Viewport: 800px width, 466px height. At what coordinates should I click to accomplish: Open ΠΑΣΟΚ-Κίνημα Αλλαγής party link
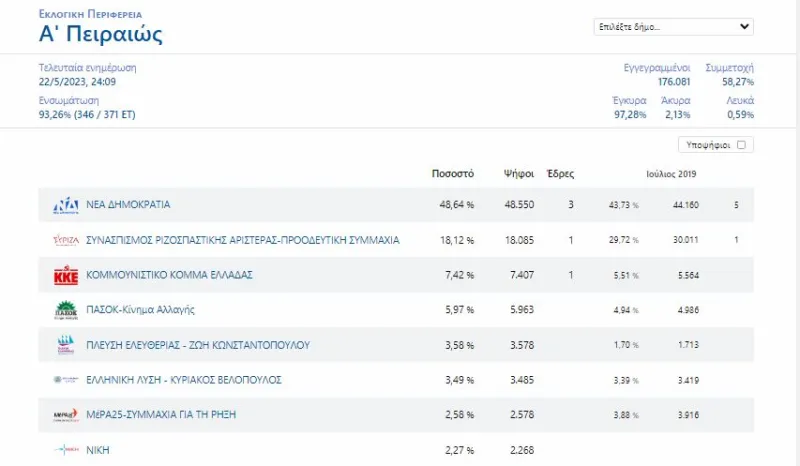point(140,309)
